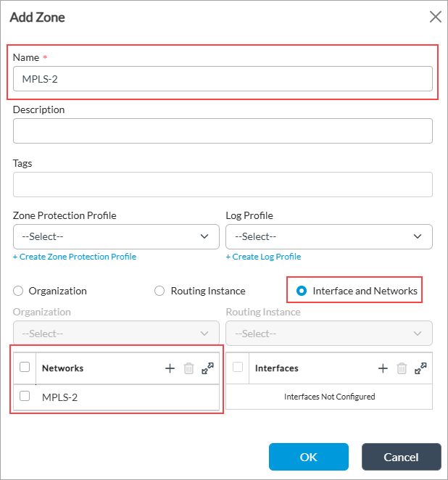
Task: Click the Tags input field
Action: coord(223,184)
